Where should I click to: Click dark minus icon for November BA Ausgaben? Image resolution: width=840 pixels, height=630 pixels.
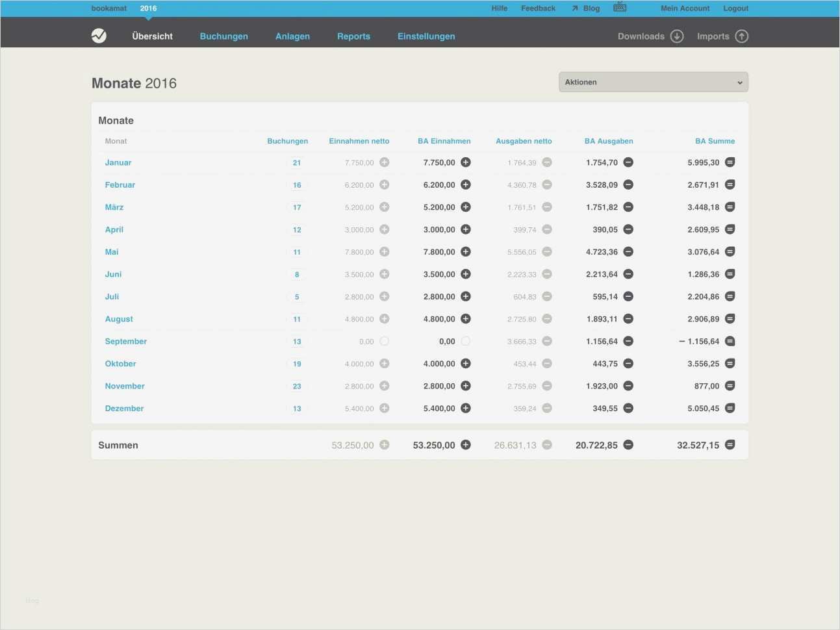[x=628, y=386]
